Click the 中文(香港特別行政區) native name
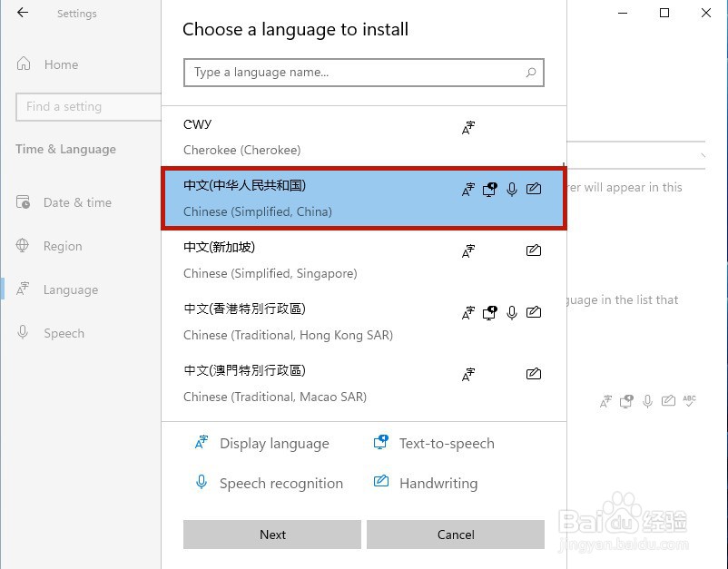 [245, 309]
